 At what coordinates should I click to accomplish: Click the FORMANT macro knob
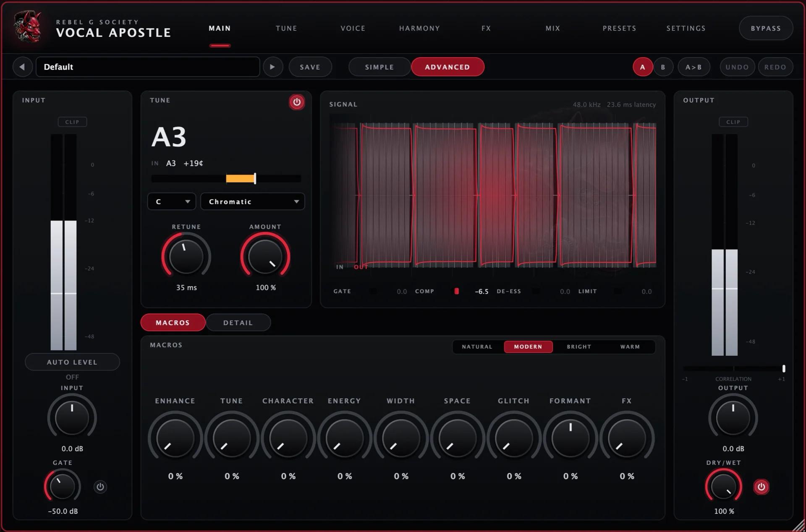[x=570, y=438]
